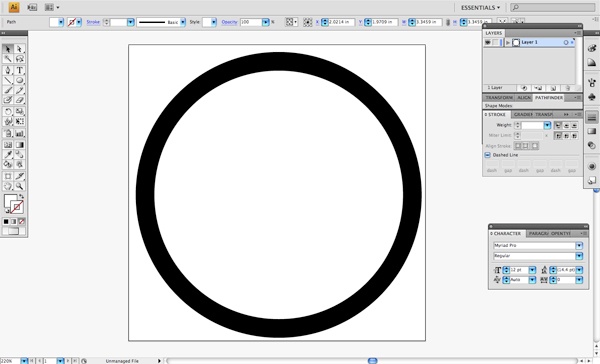Open the Essentials workspace menu
Screen dimensions: 600x364
[x=480, y=8]
